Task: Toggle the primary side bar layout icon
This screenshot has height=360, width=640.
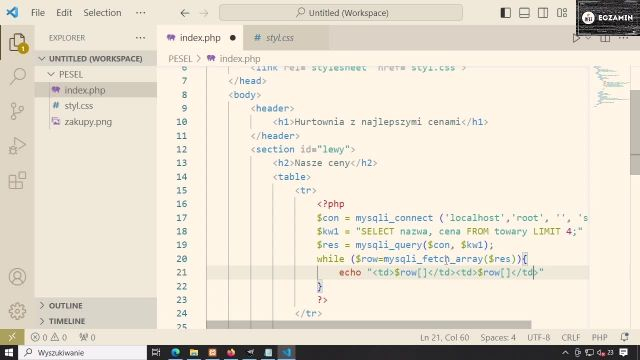Action: 506,13
